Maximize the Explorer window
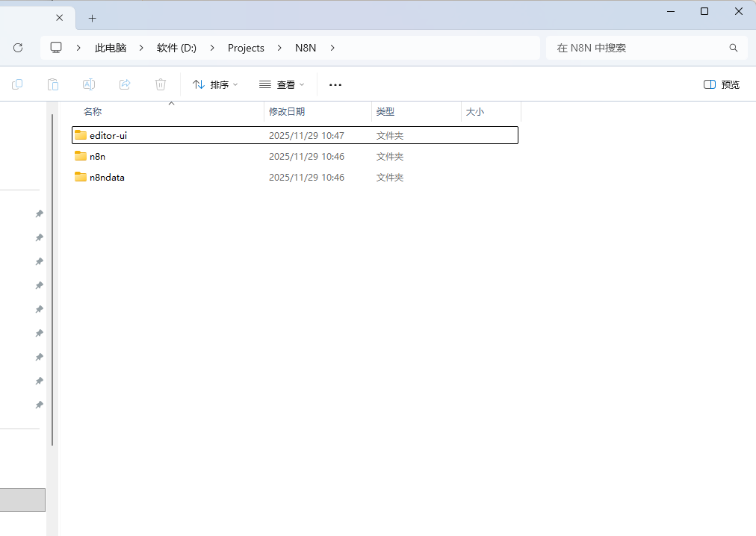Image resolution: width=756 pixels, height=536 pixels. [704, 11]
